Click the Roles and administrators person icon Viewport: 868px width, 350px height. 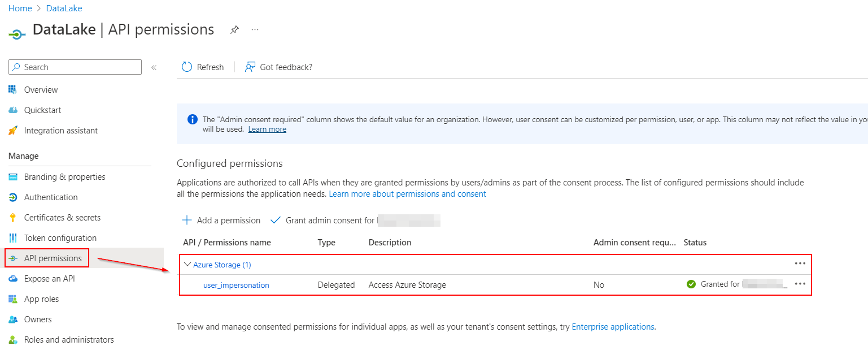pos(13,340)
